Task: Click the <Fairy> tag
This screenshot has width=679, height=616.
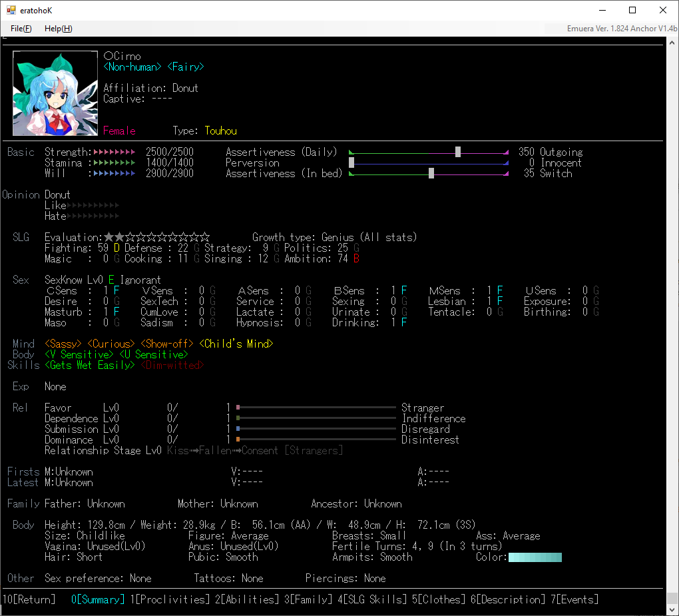Action: point(186,67)
